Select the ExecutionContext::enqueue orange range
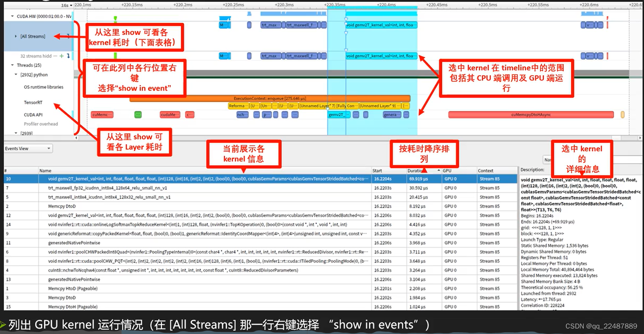Screen dimensions: 644x334 [x=270, y=99]
